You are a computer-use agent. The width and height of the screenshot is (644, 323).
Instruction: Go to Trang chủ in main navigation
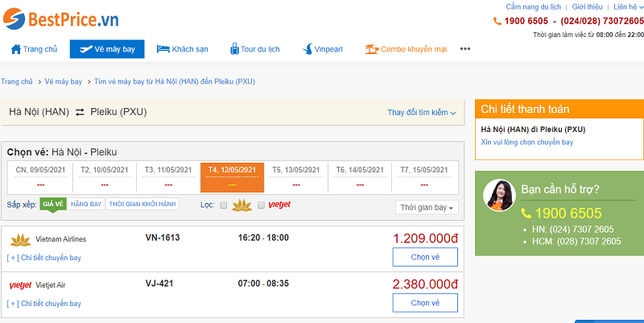coord(34,49)
